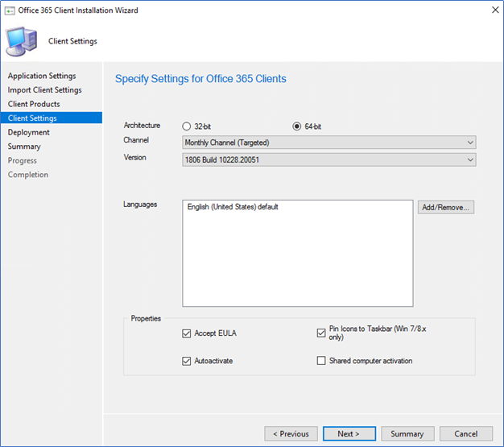Click the wizard title bar icon
504x447 pixels.
coord(10,10)
